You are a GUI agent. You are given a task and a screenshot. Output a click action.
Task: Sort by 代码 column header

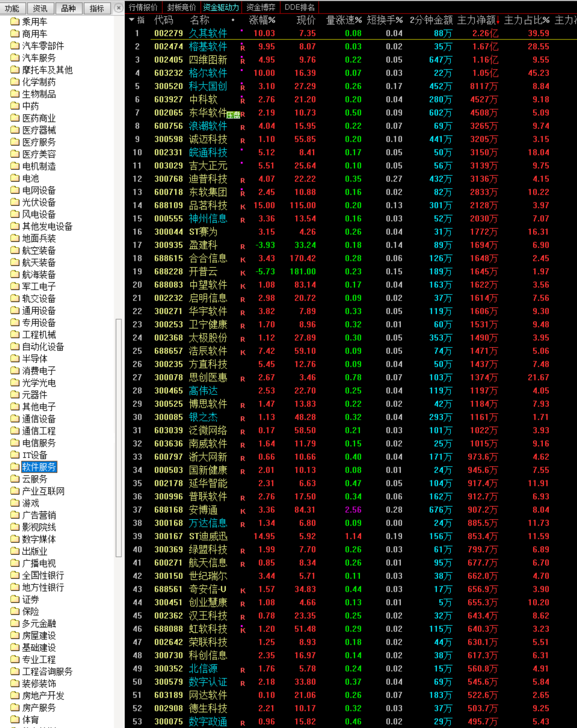[164, 20]
